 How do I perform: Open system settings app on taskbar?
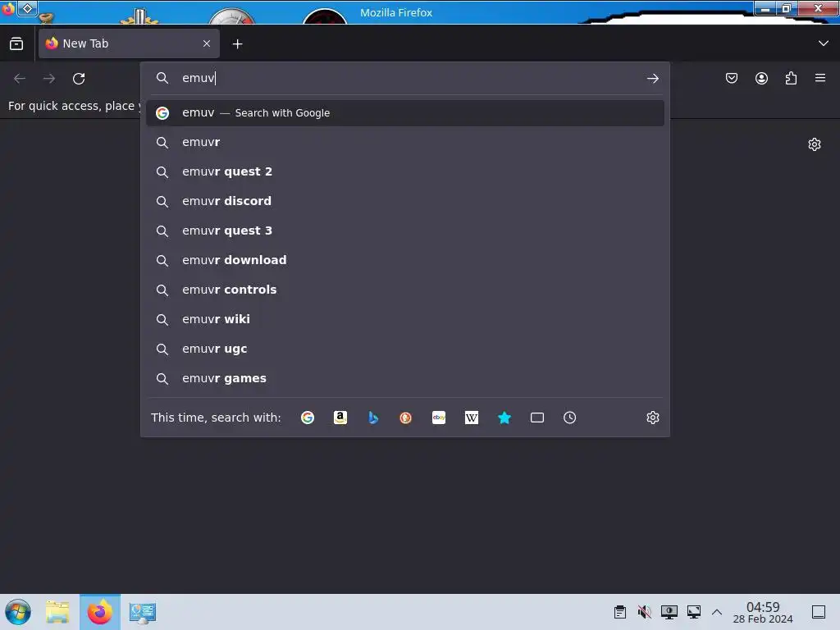pos(143,612)
